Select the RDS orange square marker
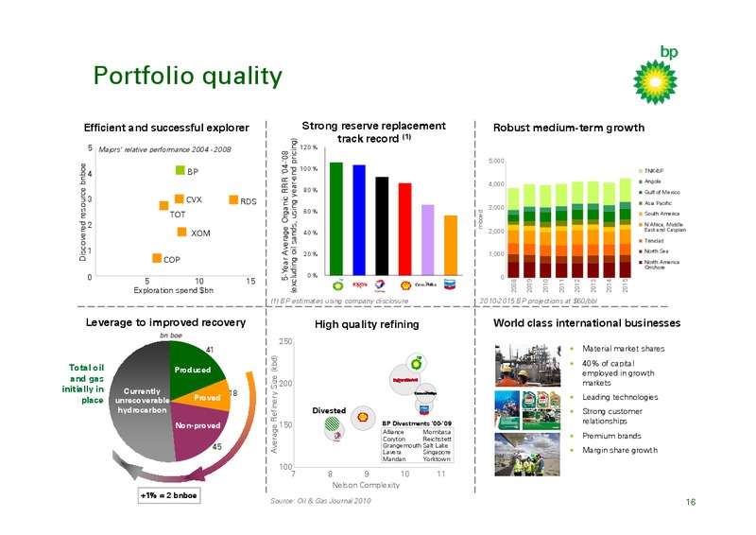756x535 pixels. pos(233,199)
